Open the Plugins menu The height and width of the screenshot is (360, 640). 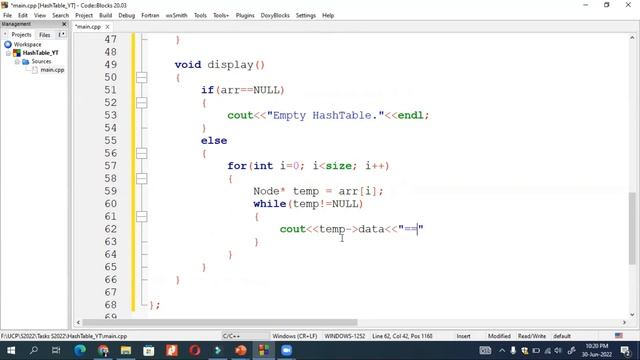click(245, 16)
